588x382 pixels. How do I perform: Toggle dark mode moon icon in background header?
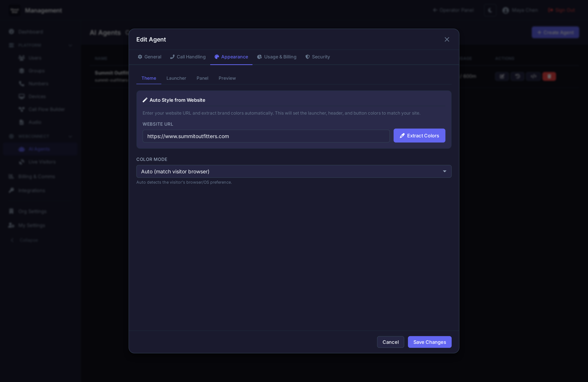490,10
